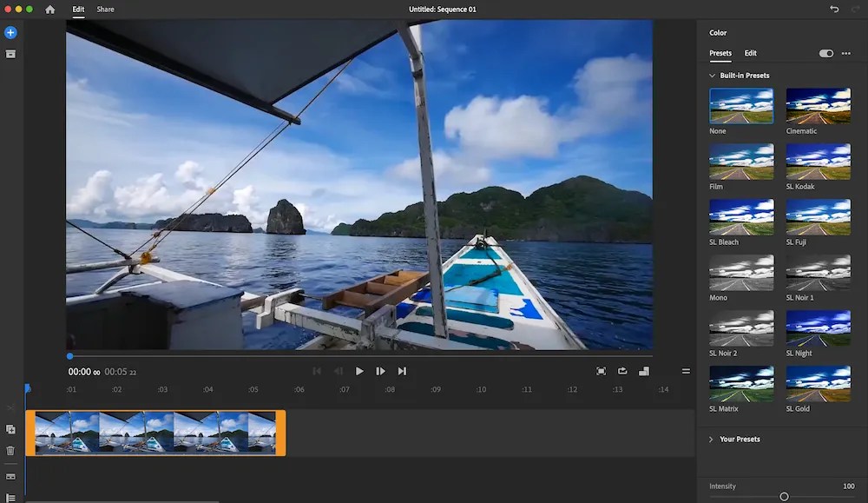This screenshot has height=503, width=868.
Task: Expand the Your Presets section
Action: pyautogui.click(x=711, y=439)
